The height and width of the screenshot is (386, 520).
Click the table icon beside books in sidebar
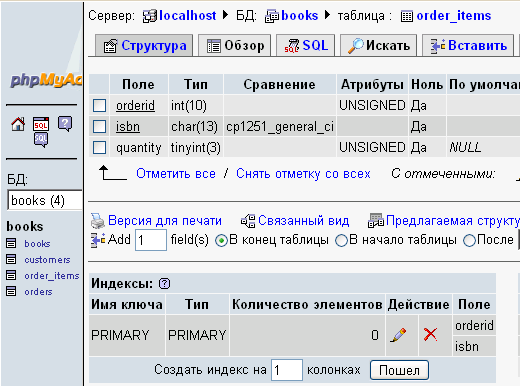pos(11,243)
